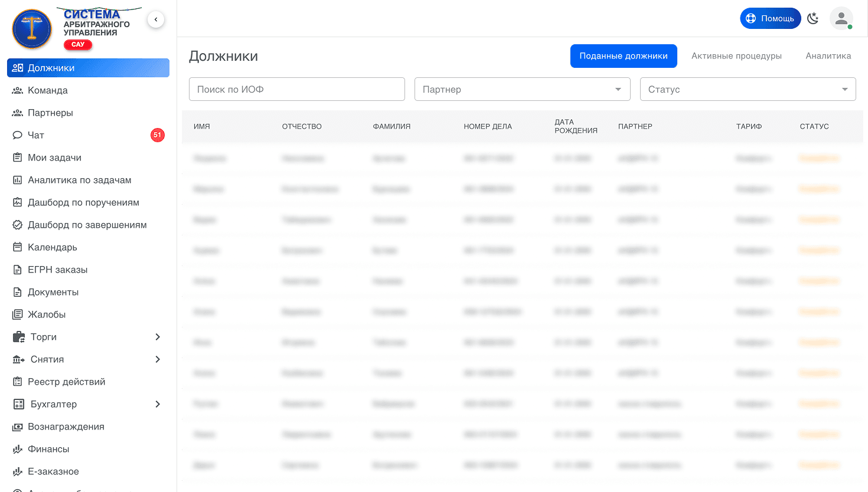
Task: Click the Поиск по ИОФ search field
Action: (296, 89)
